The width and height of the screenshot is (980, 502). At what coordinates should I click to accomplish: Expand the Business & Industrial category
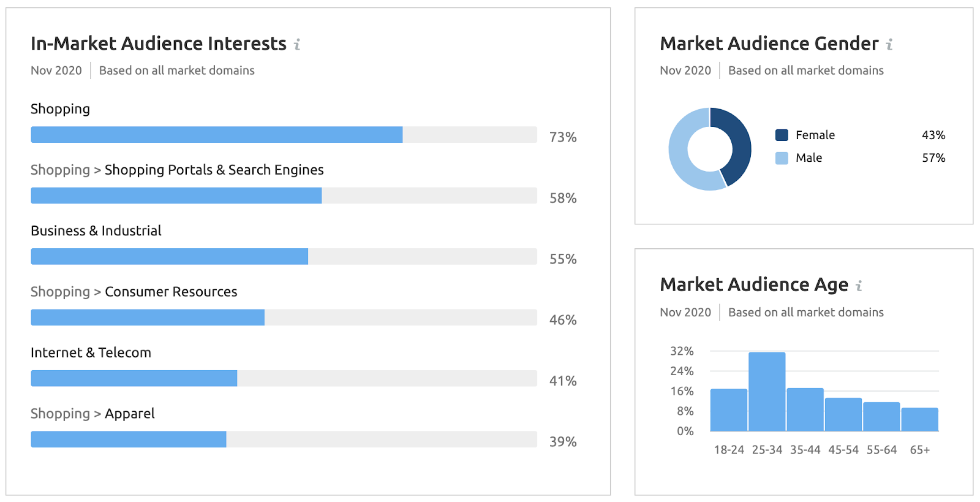96,230
